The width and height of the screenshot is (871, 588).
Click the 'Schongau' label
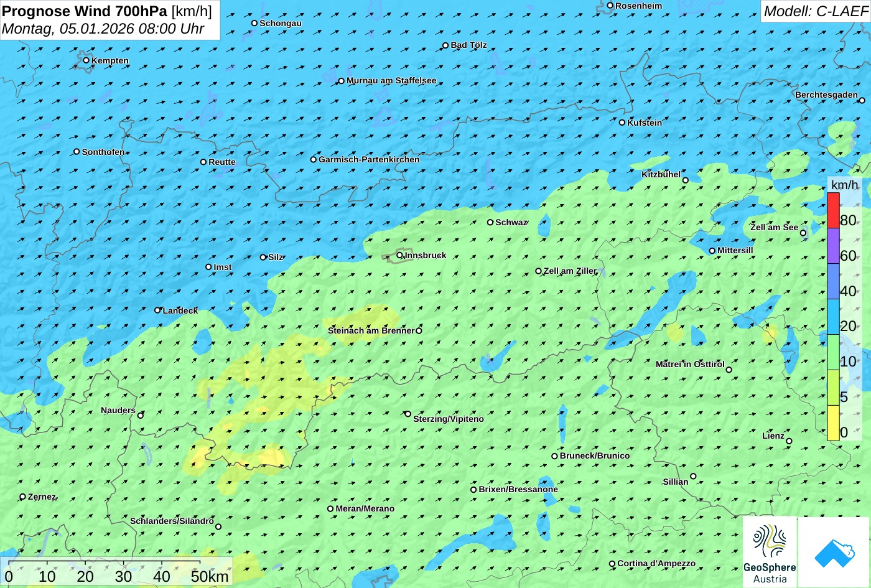(281, 23)
